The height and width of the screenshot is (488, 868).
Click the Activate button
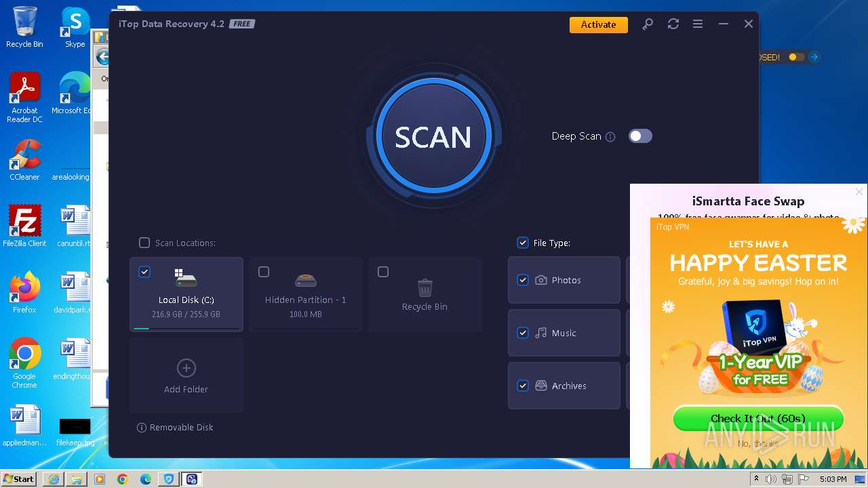[x=598, y=24]
